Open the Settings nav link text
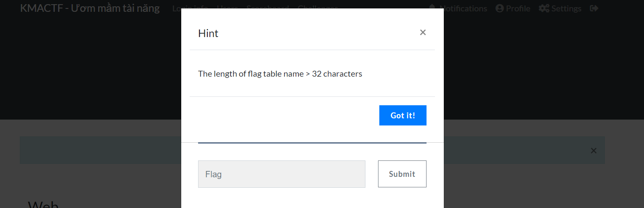644x208 pixels. tap(566, 8)
